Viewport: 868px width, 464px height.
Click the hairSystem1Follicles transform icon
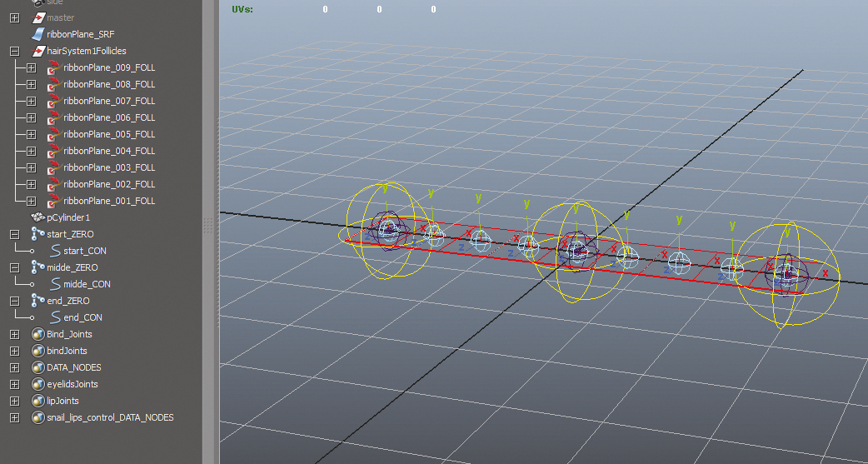(37, 51)
